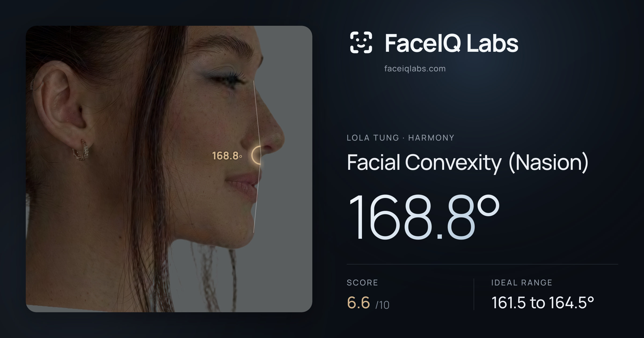Click the side profile photo thumbnail
Image resolution: width=644 pixels, height=338 pixels.
[x=169, y=169]
